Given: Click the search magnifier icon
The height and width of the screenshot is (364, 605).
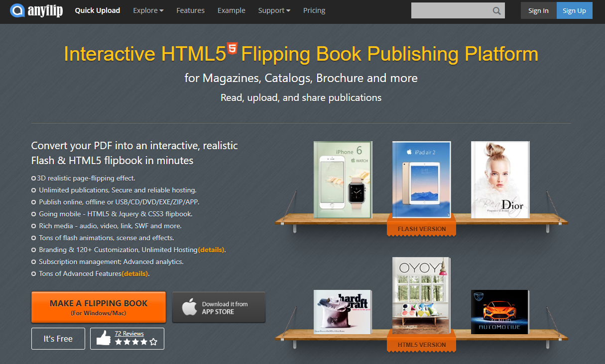Looking at the screenshot, I should pos(497,11).
